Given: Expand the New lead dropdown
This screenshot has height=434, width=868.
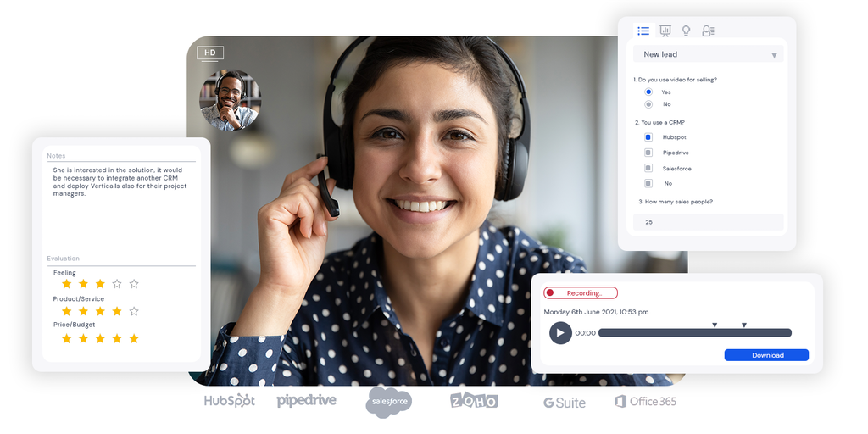Looking at the screenshot, I should pos(709,54).
